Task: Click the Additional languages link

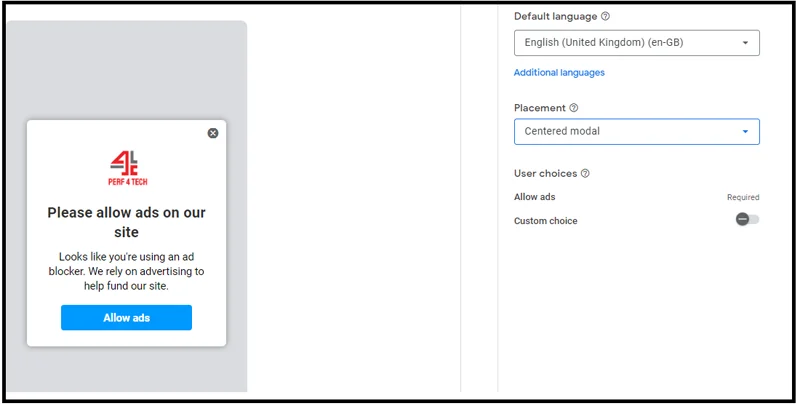Action: [x=559, y=73]
